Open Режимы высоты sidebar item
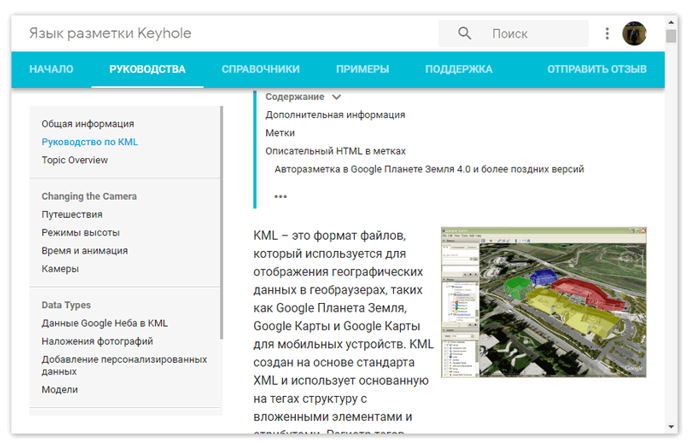 tap(81, 233)
